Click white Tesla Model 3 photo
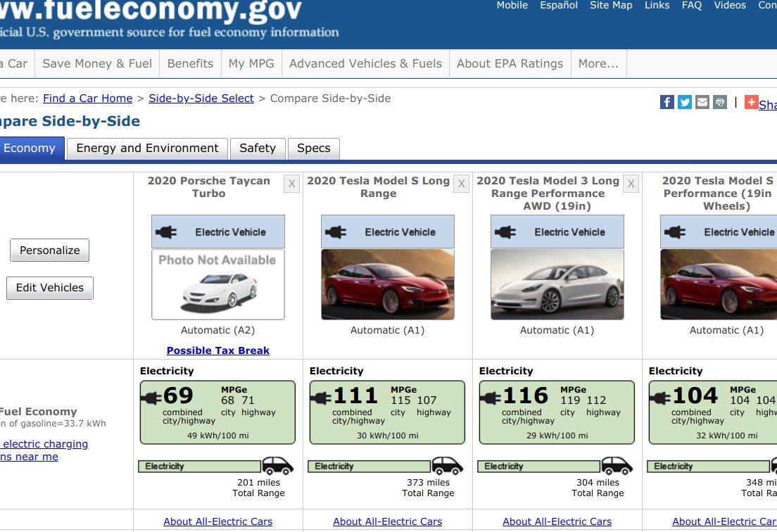777x532 pixels. [557, 284]
